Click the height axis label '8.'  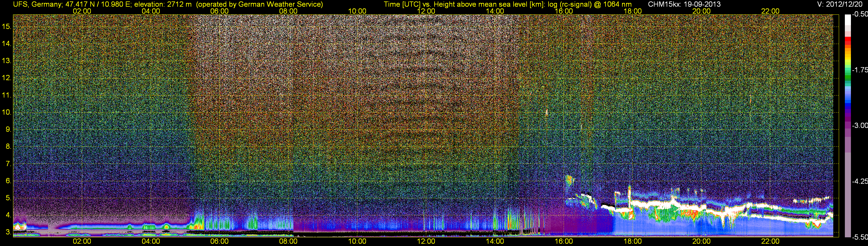click(x=8, y=147)
